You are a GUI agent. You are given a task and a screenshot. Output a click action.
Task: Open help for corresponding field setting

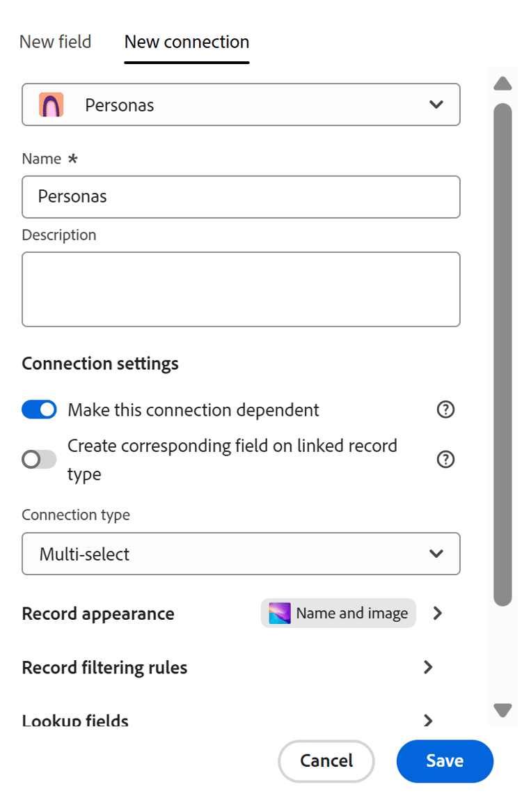click(x=445, y=460)
